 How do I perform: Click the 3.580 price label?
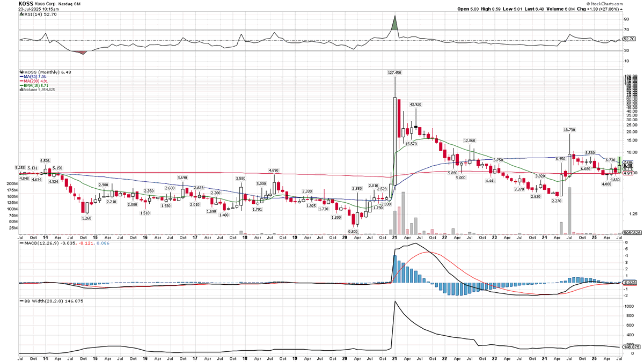pyautogui.click(x=240, y=178)
